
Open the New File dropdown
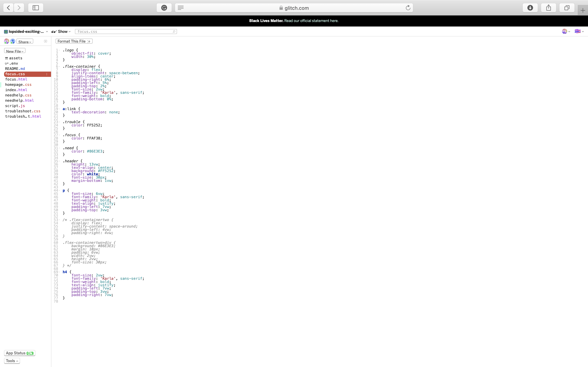[x=14, y=51]
